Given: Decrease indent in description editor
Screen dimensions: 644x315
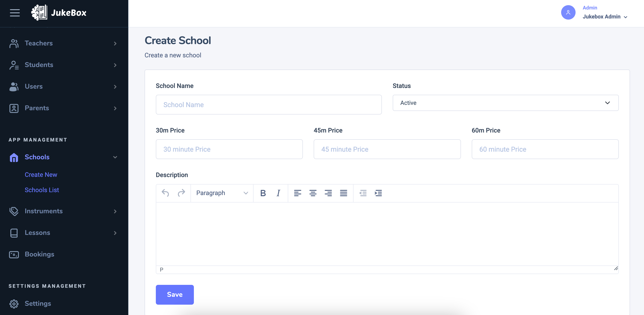Looking at the screenshot, I should pos(363,193).
